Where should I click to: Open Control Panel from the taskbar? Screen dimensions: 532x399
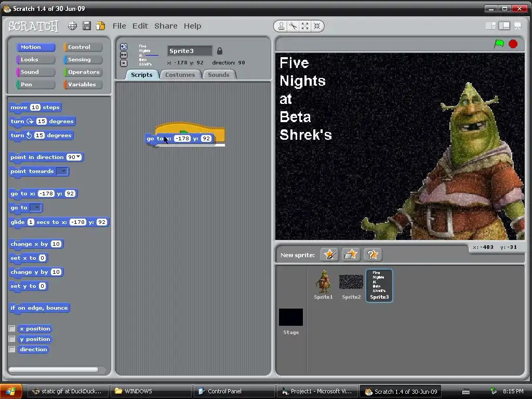pyautogui.click(x=234, y=391)
